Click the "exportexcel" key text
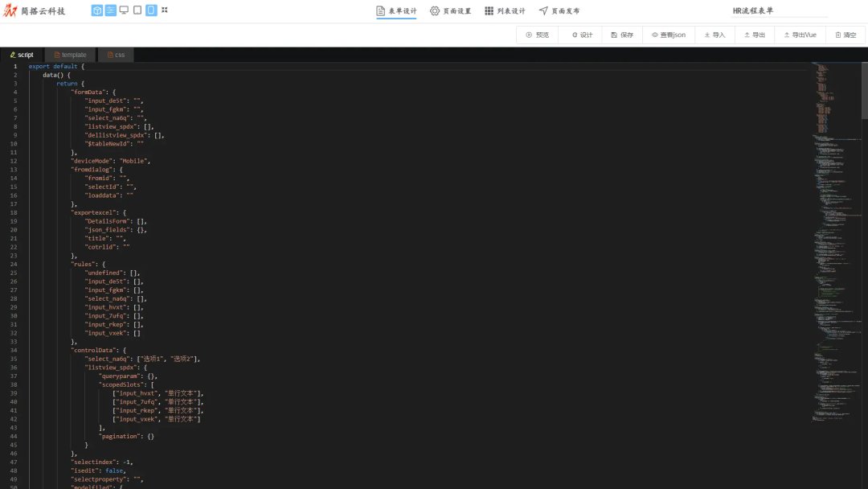868x489 pixels. click(92, 212)
